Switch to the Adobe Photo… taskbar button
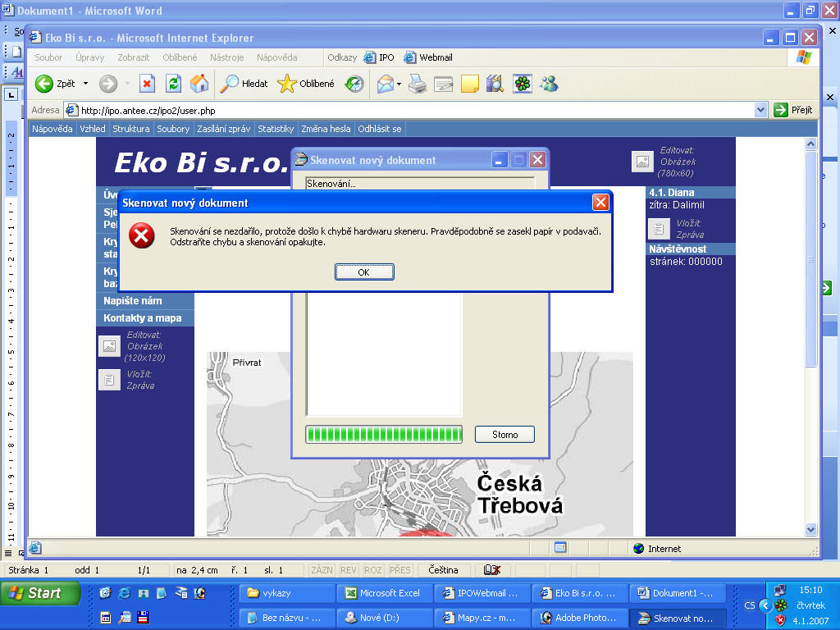 [580, 618]
